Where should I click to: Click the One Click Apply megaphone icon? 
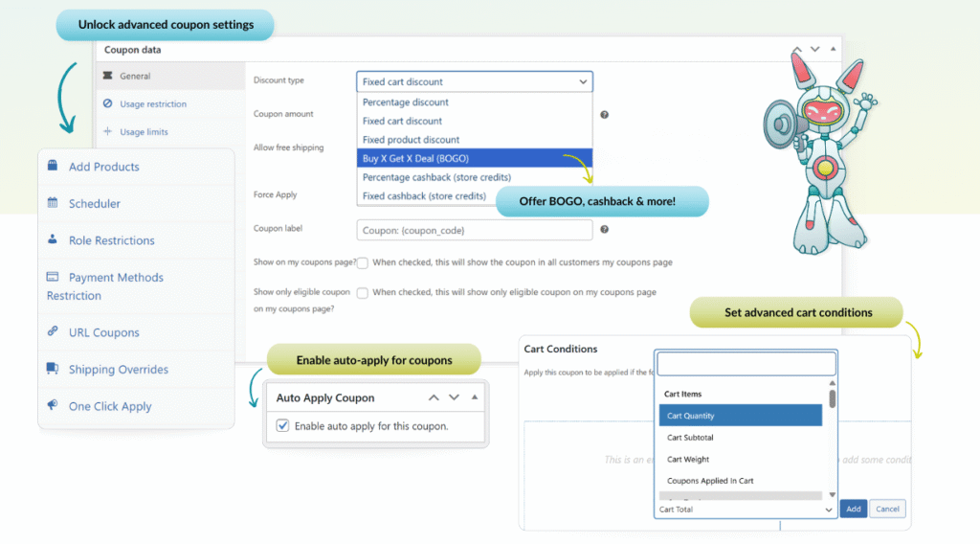coord(53,405)
